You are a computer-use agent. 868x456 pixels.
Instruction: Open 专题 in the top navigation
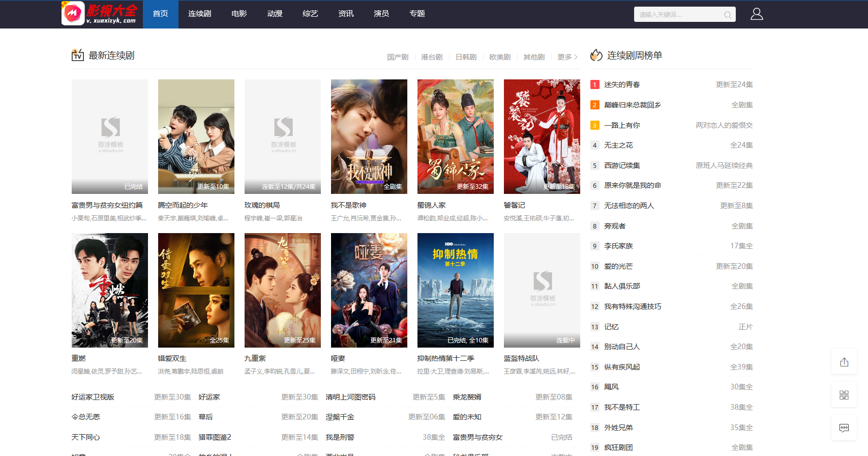pyautogui.click(x=417, y=14)
